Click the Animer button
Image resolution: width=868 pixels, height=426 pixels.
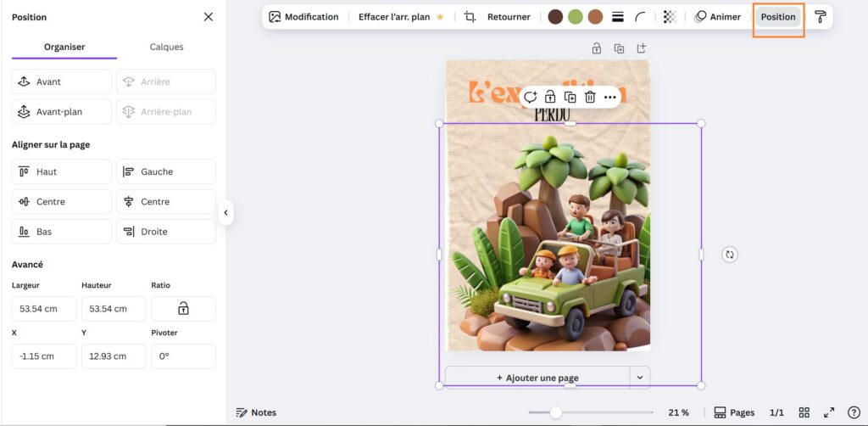(x=717, y=17)
